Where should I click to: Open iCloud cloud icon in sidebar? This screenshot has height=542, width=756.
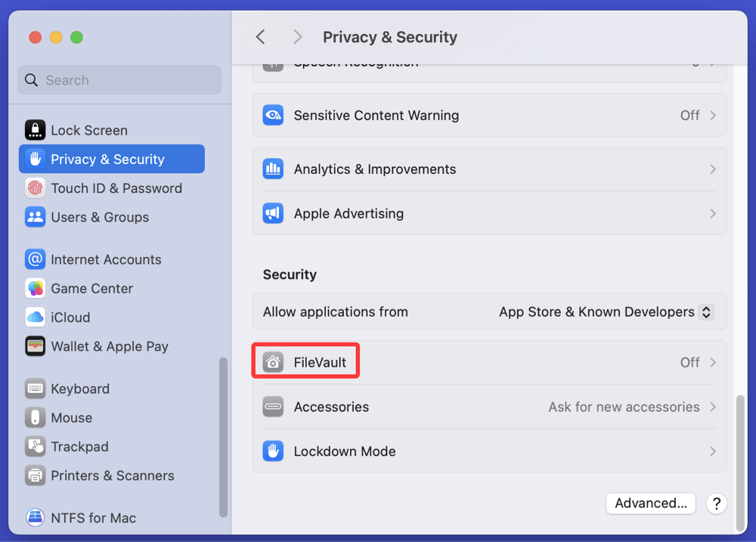pyautogui.click(x=35, y=317)
